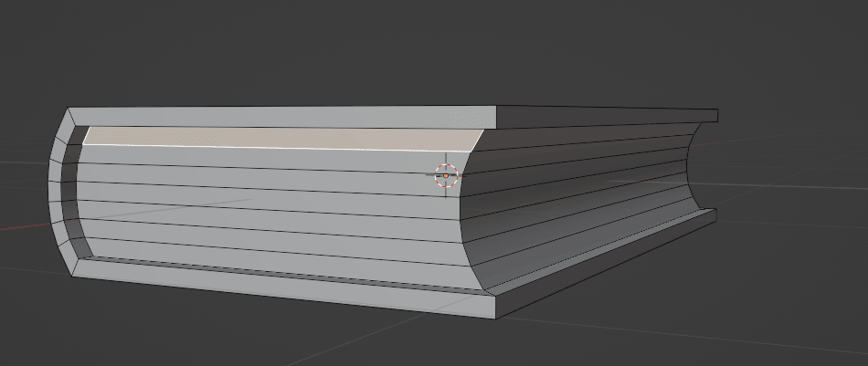
Task: Click the bottom cover's nearest lower corner vertex
Action: coord(494,319)
